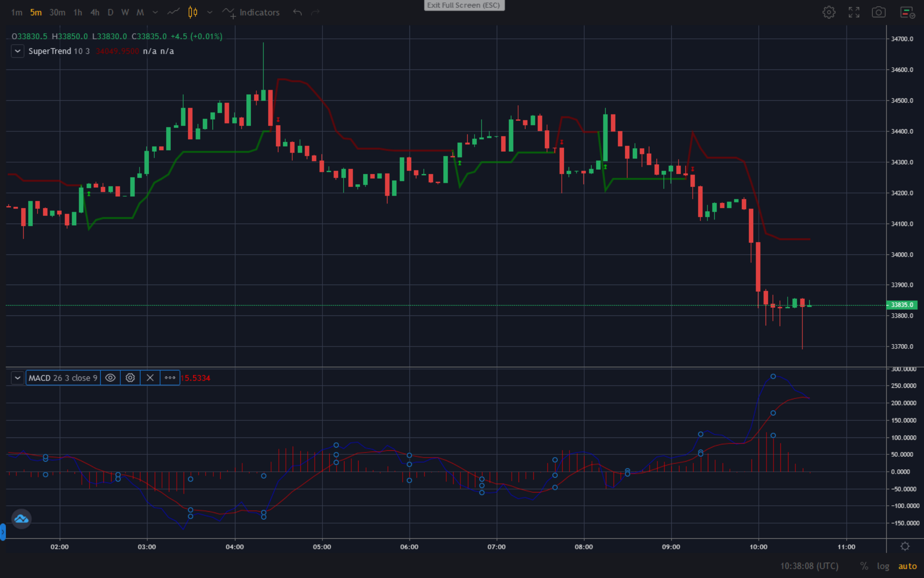Open chart settings gear icon

829,12
